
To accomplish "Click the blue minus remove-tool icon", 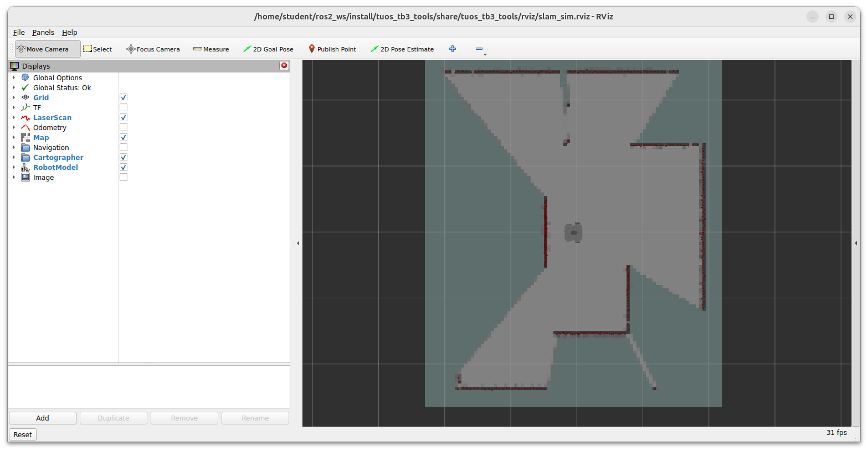I will (479, 49).
